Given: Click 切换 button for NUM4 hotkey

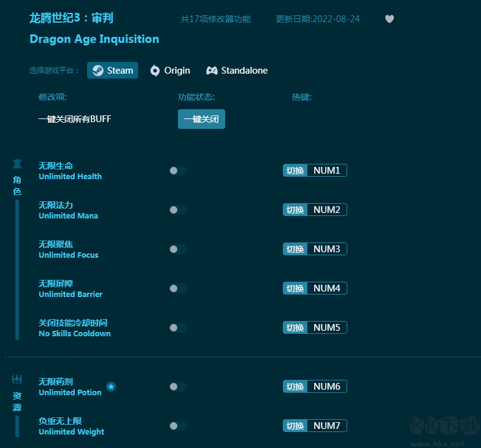Looking at the screenshot, I should 295,288.
